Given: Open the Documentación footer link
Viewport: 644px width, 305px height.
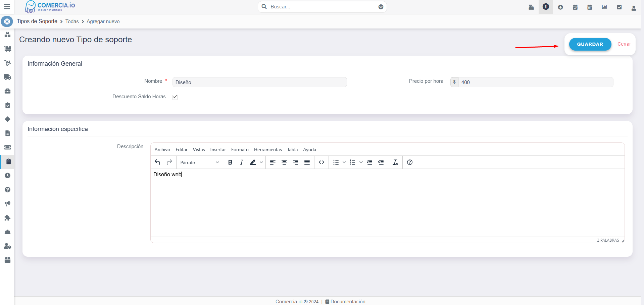Looking at the screenshot, I should click(x=345, y=302).
